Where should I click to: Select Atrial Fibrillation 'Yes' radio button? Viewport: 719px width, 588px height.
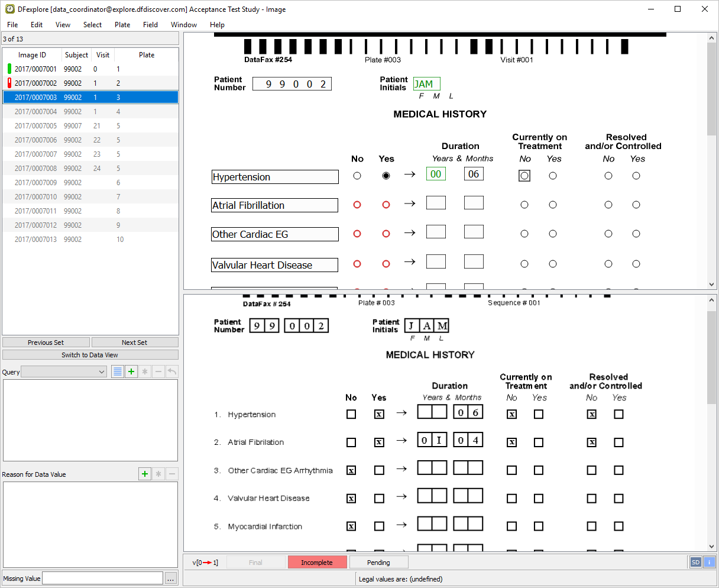[386, 205]
